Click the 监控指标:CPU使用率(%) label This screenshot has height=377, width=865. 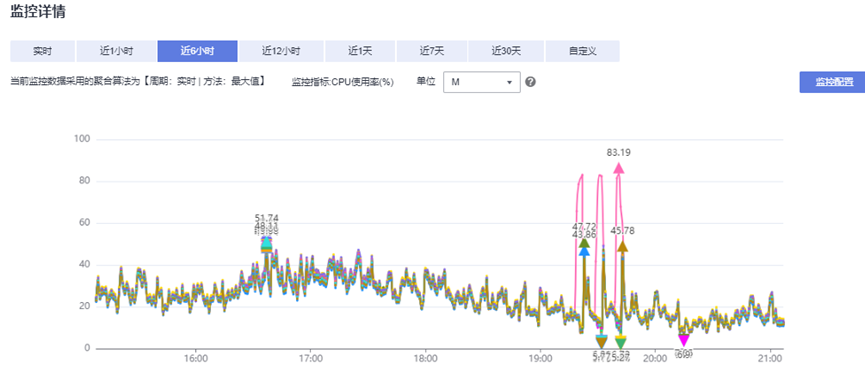[343, 82]
